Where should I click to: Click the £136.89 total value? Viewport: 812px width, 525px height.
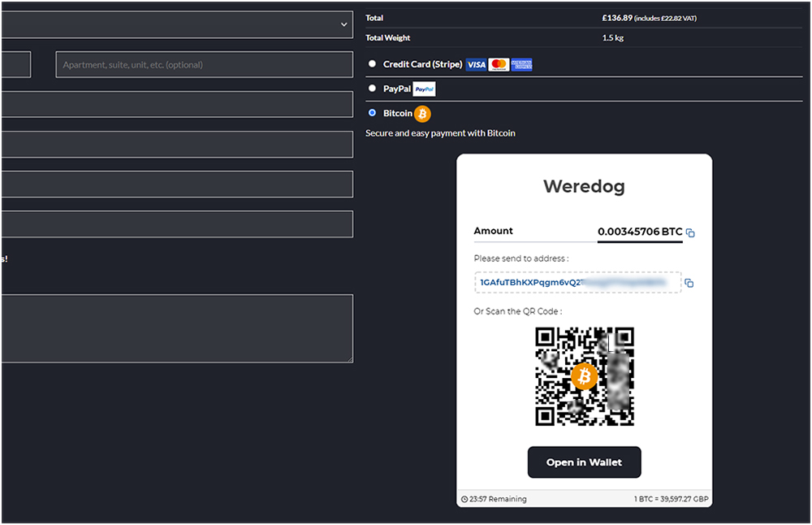617,18
